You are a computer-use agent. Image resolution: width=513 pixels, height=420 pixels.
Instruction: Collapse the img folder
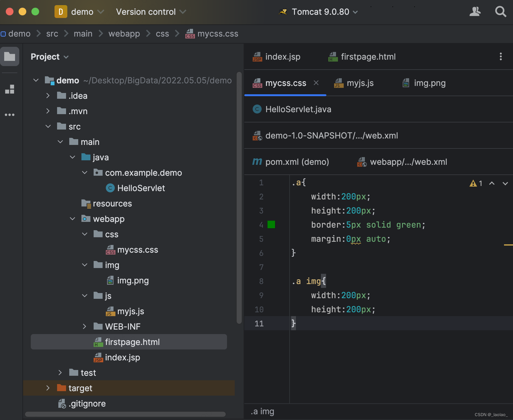(84, 265)
